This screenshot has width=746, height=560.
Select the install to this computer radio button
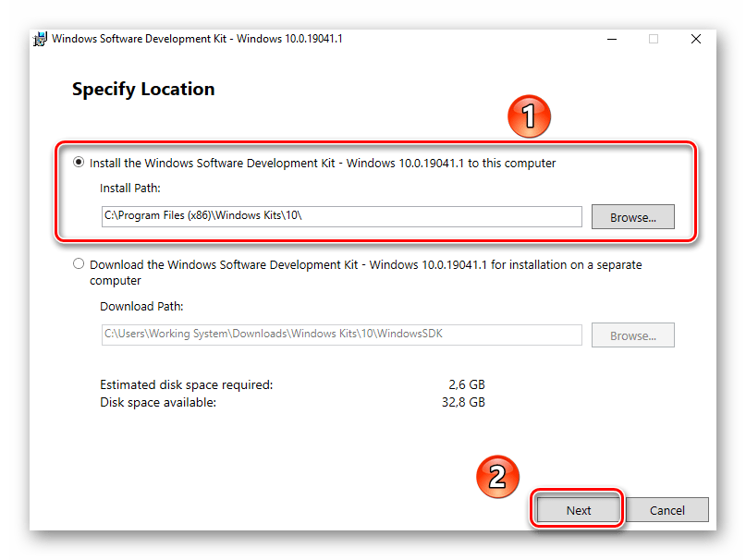[79, 163]
